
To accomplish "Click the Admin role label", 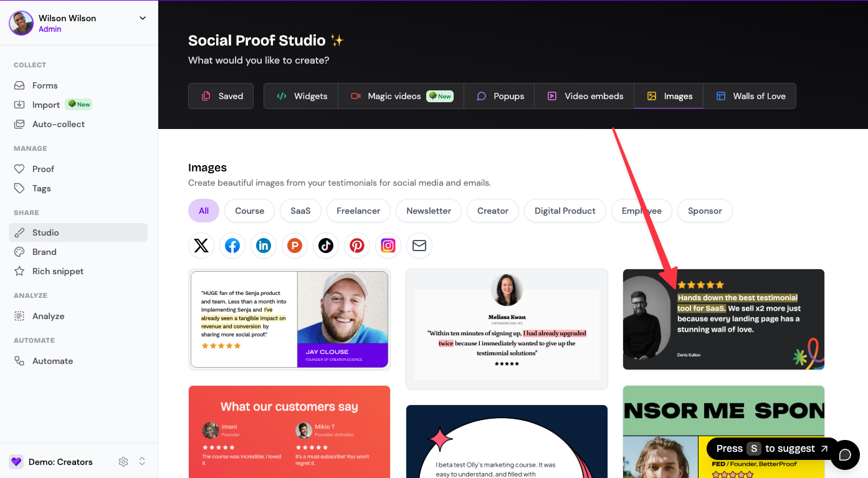I will (x=50, y=29).
